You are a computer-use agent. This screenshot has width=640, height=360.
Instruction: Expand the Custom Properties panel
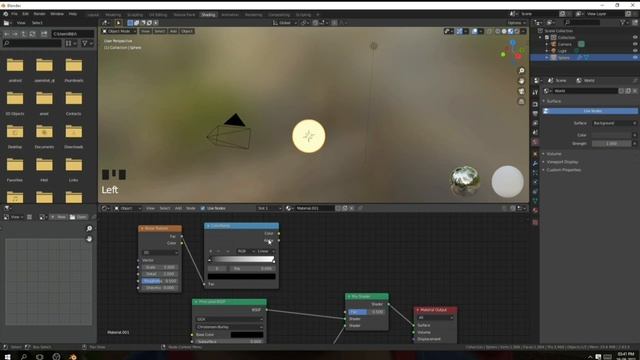[x=564, y=170]
